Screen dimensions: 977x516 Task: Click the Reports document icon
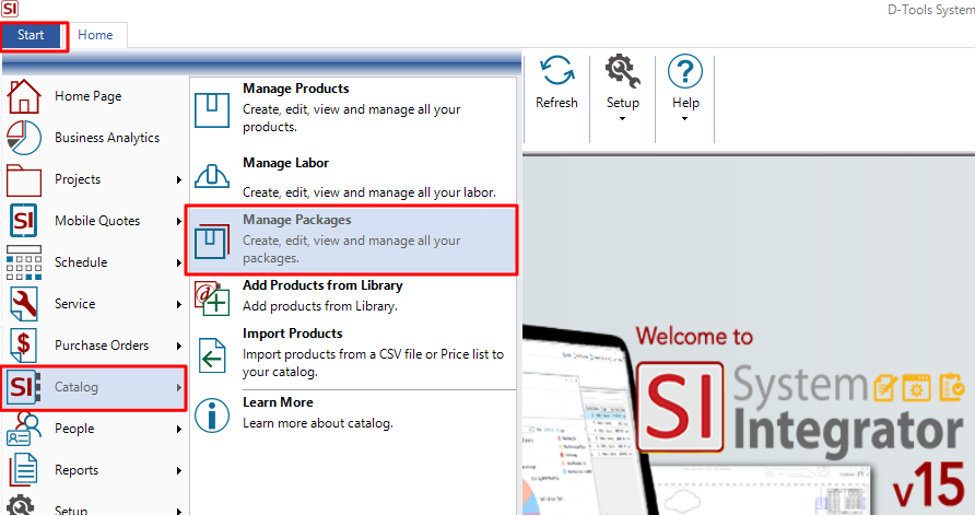[24, 470]
